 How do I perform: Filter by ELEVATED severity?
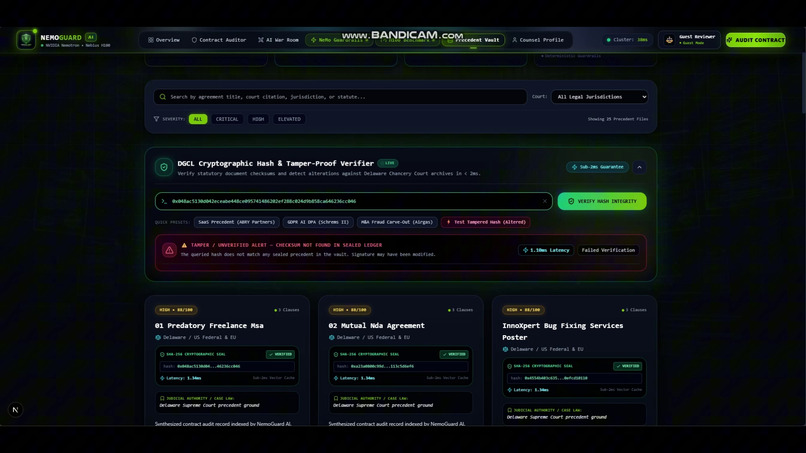289,119
